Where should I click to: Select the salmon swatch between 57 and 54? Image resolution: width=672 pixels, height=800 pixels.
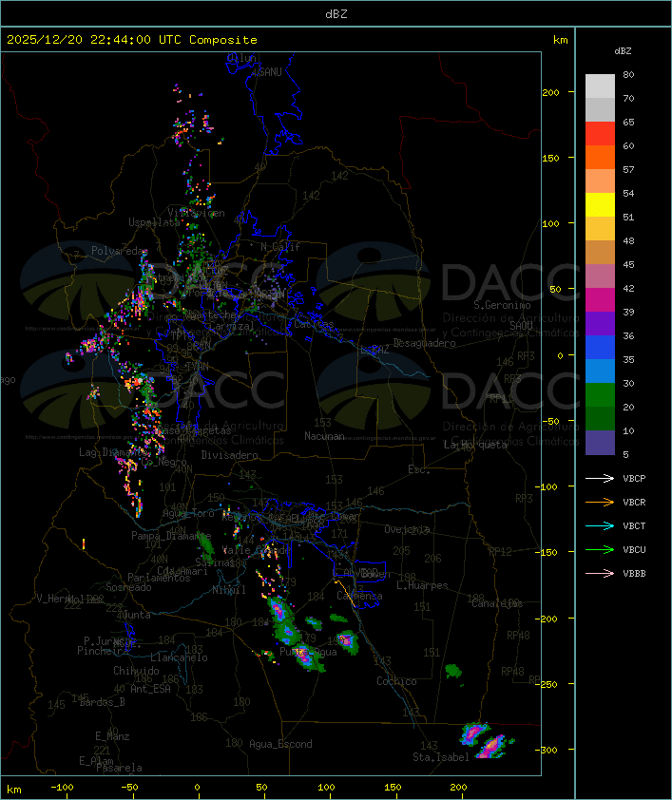[600, 181]
